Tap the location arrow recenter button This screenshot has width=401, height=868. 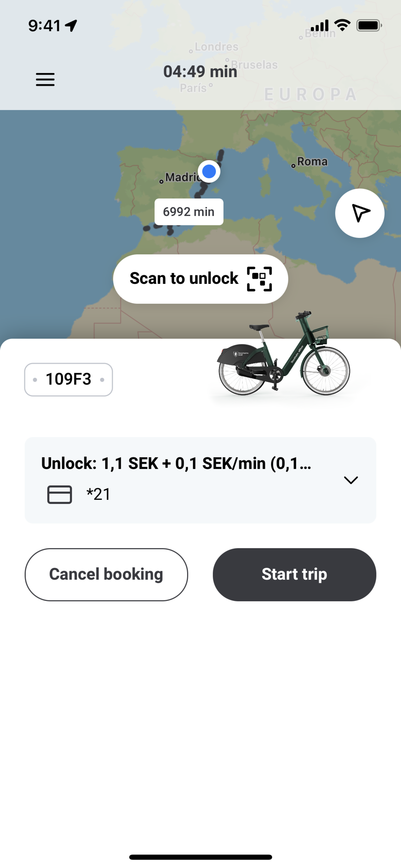tap(360, 213)
